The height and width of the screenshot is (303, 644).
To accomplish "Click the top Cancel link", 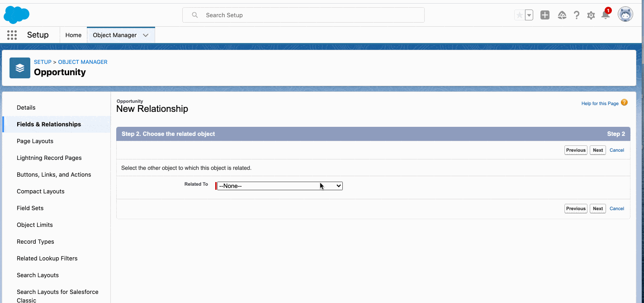I will [617, 150].
